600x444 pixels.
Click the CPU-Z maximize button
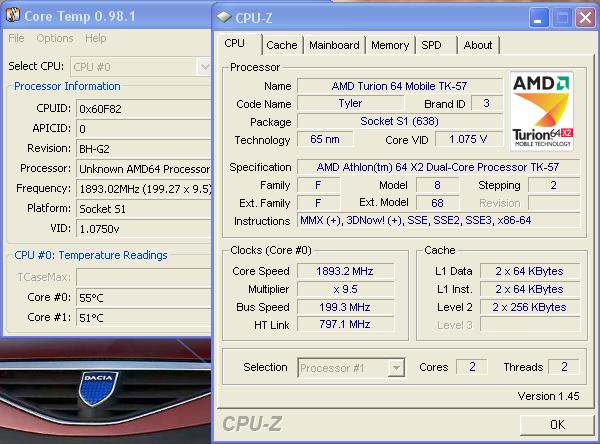(x=562, y=18)
